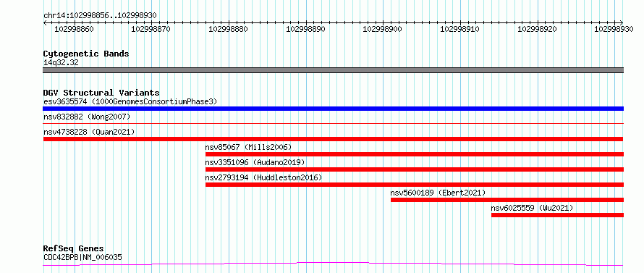Click the esv3635574 blue variant bar
This screenshot has height=273, width=644.
point(333,109)
